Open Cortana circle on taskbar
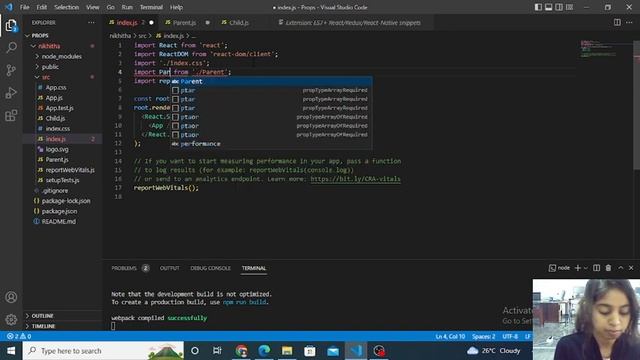The width and height of the screenshot is (640, 360). pyautogui.click(x=195, y=351)
